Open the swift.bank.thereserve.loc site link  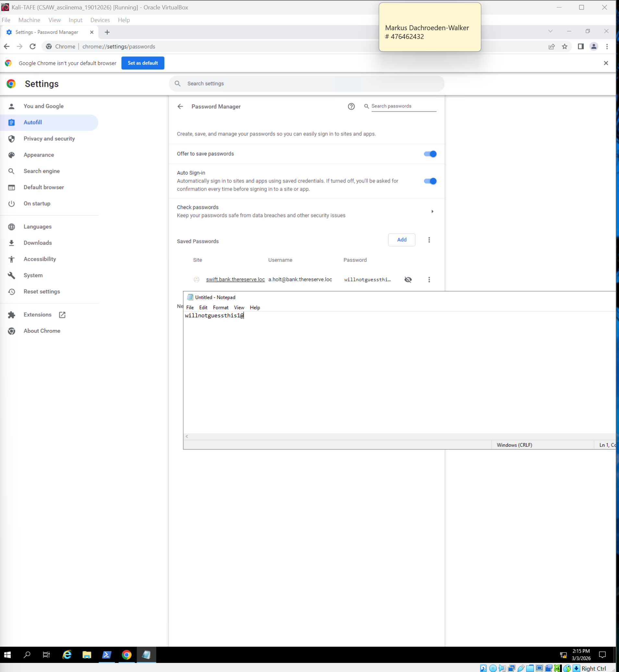[235, 279]
